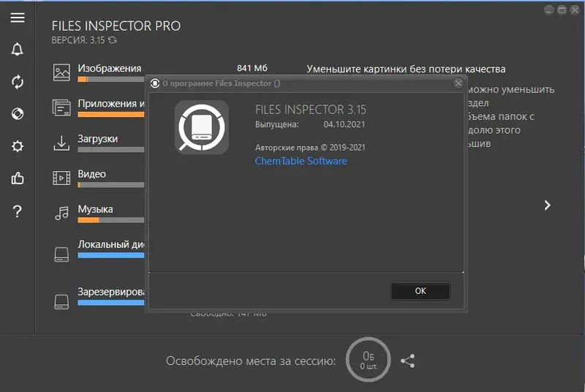The height and width of the screenshot is (392, 585).
Task: Click the Зарезервировано usage bar
Action: point(111,303)
